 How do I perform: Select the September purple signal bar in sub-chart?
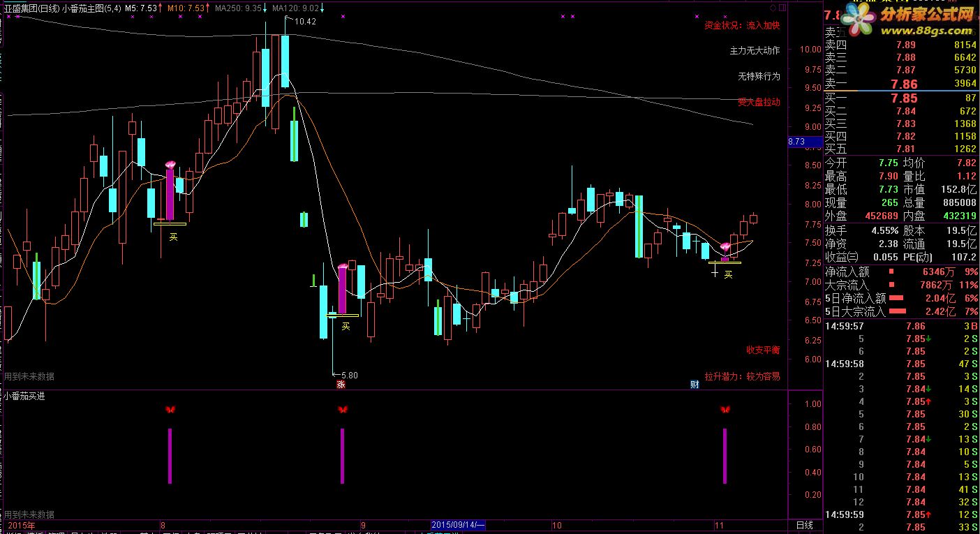(342, 456)
